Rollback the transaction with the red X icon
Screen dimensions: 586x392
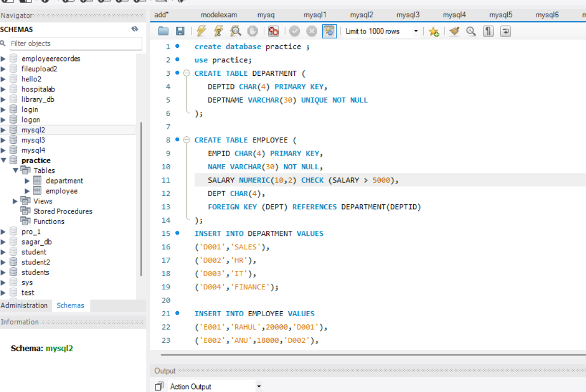311,31
